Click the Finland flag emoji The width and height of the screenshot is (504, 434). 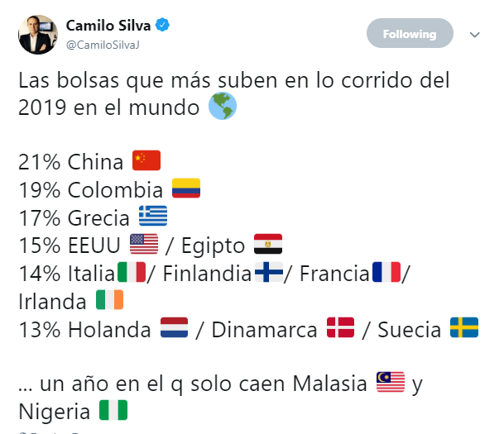click(270, 273)
